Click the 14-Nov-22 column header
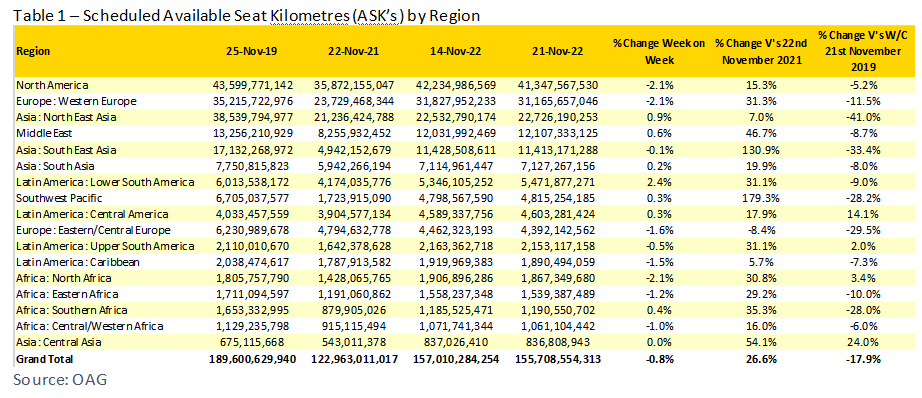 [x=456, y=51]
